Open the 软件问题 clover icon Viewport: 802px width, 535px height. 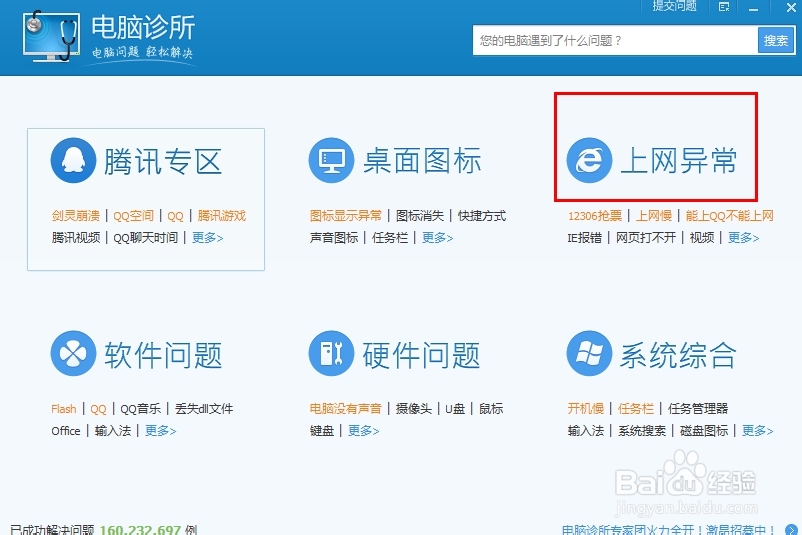click(x=73, y=353)
